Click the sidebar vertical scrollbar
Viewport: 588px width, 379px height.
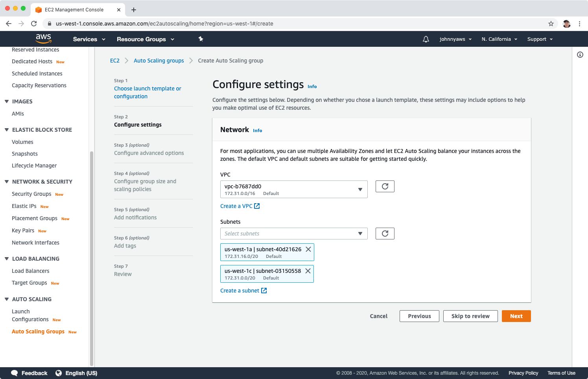[92, 258]
